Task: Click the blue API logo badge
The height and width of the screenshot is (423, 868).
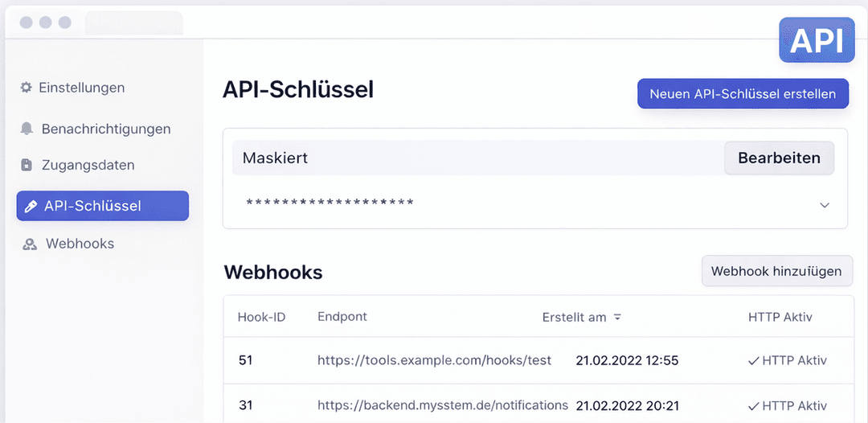Action: point(817,40)
